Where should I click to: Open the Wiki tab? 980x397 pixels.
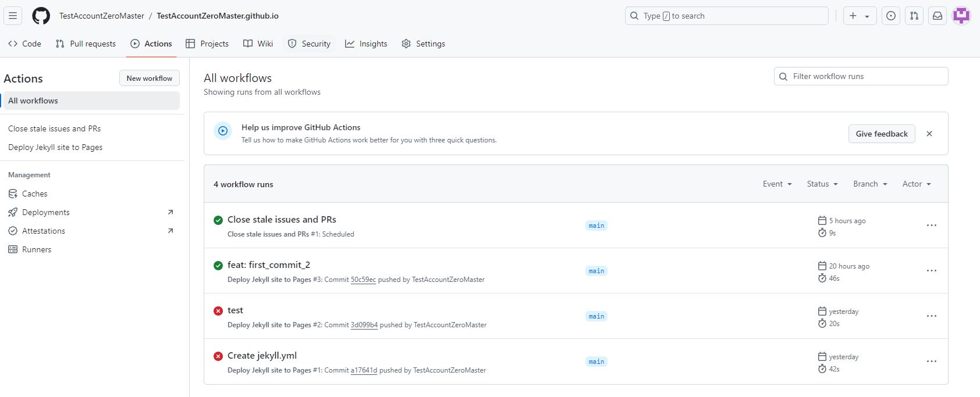[x=258, y=44]
